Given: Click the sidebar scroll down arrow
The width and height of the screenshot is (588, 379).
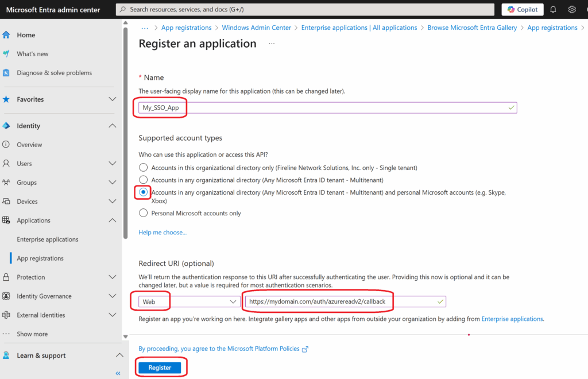Looking at the screenshot, I should 126,337.
